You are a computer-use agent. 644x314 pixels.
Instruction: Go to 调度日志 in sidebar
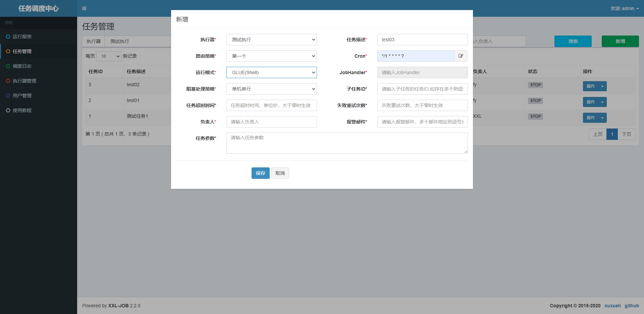tap(39, 66)
